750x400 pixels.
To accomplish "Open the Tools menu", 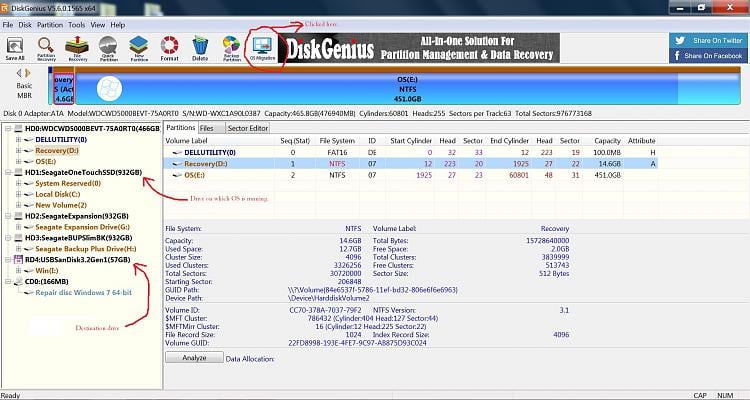I will [x=77, y=25].
